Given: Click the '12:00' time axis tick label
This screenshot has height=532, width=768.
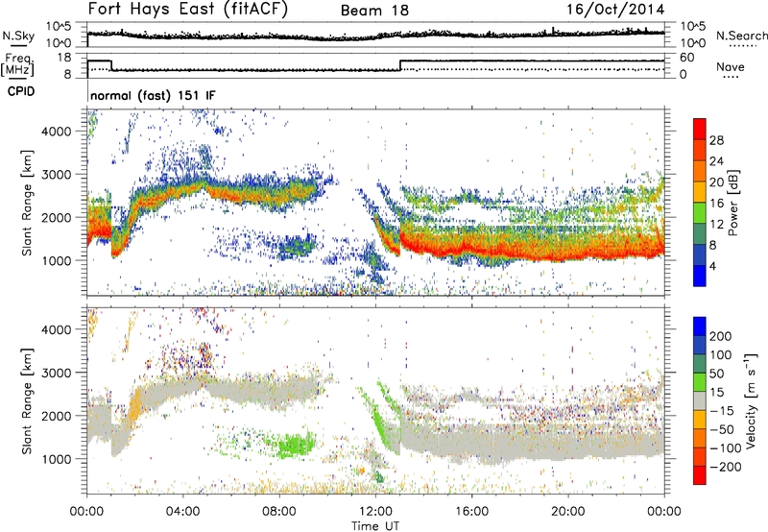Looking at the screenshot, I should [x=375, y=511].
